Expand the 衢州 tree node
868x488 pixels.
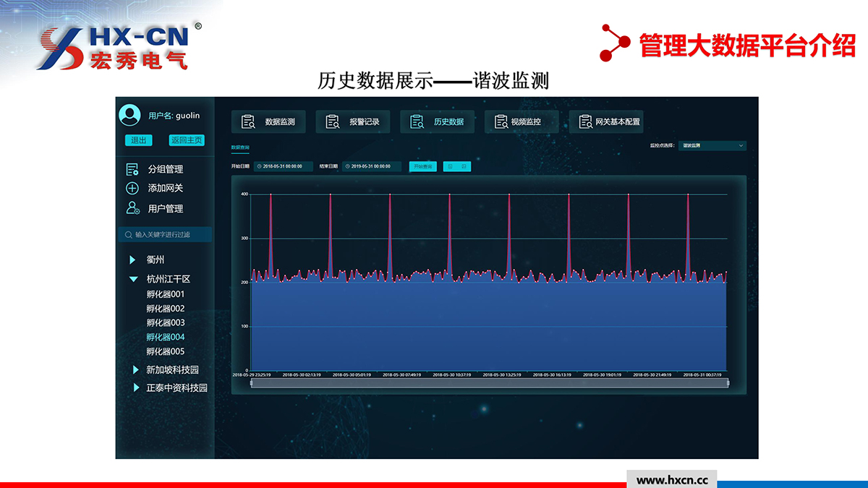coord(132,260)
